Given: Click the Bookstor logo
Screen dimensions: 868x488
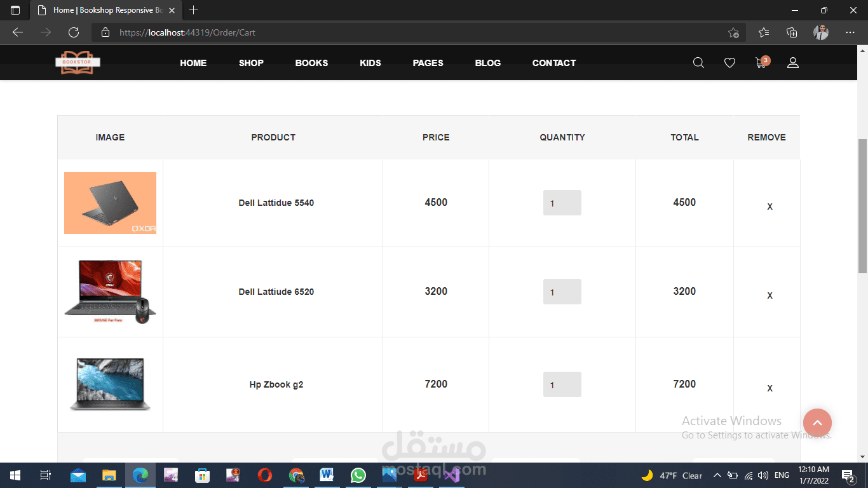Looking at the screenshot, I should [x=78, y=62].
